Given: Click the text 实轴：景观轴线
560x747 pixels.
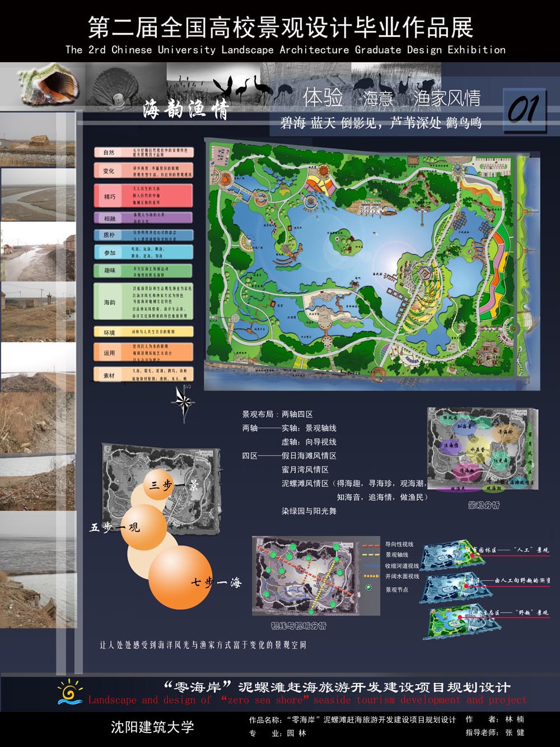Looking at the screenshot, I should 309,428.
